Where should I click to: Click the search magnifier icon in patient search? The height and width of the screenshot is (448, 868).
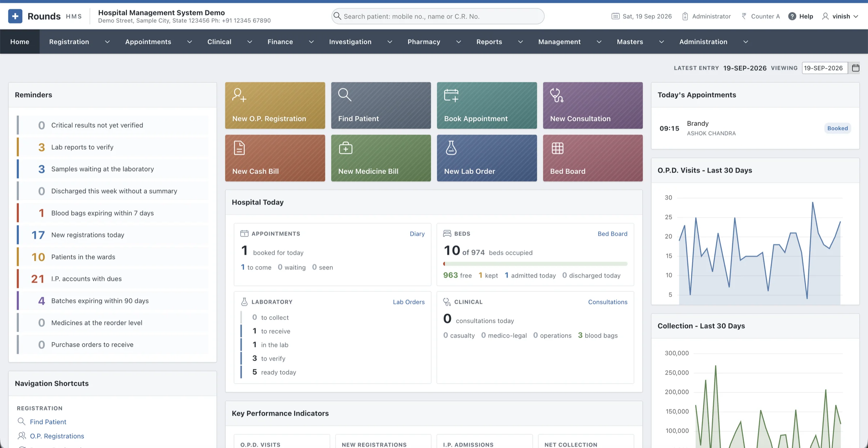(337, 16)
